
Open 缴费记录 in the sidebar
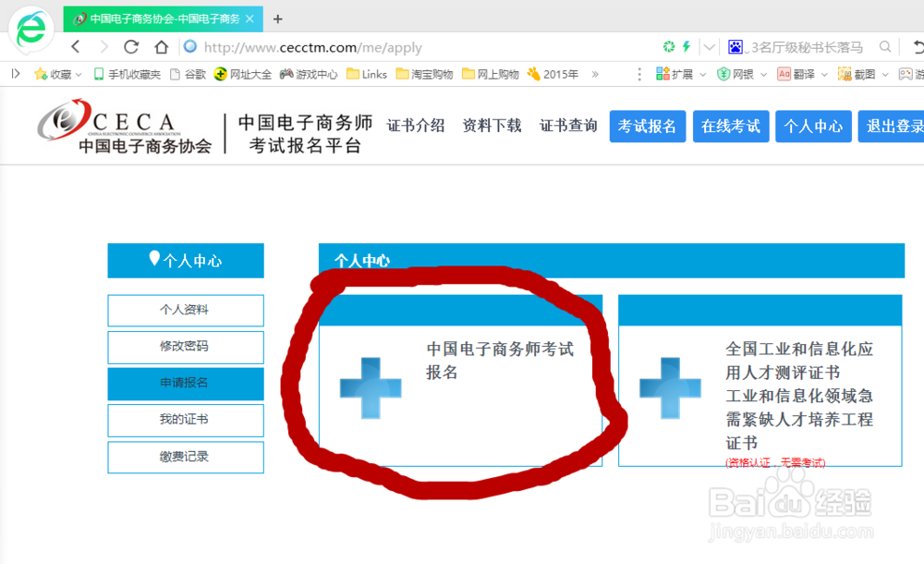click(x=186, y=458)
